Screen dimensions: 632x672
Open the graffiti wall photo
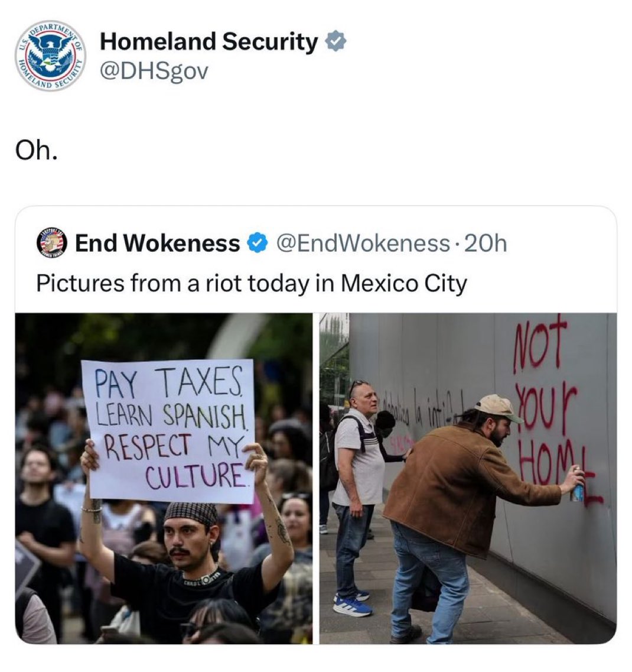pos(468,478)
